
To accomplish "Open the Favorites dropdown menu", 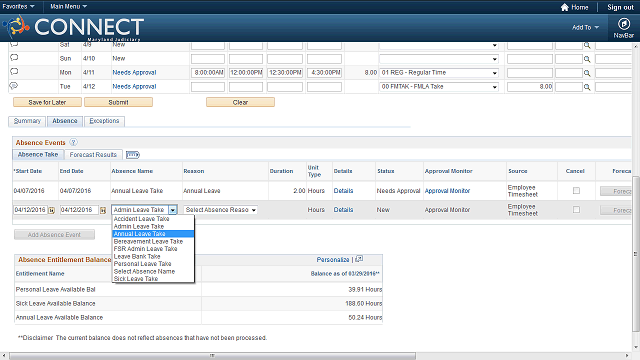I will click(x=18, y=7).
